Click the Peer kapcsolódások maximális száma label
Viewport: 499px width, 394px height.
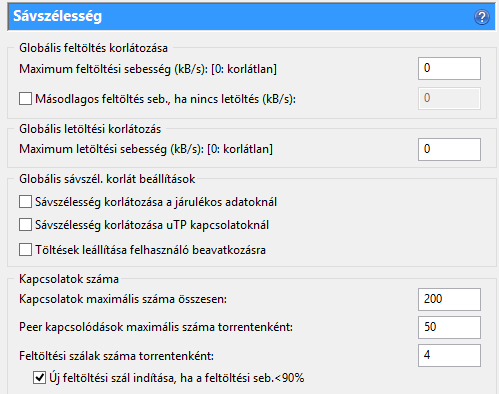point(156,327)
